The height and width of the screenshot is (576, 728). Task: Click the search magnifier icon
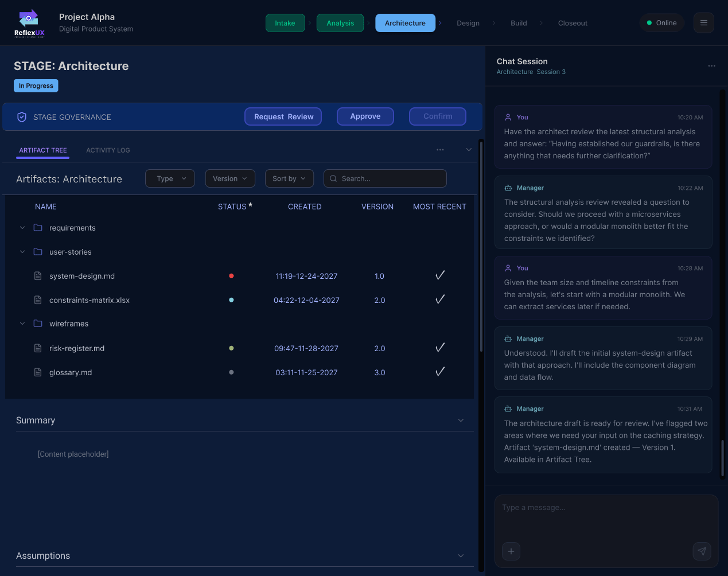333,178
